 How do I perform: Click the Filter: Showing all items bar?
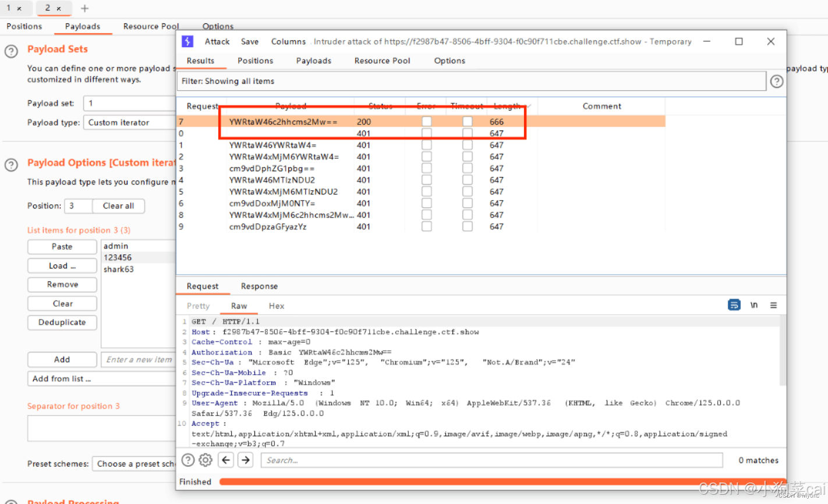click(x=472, y=81)
